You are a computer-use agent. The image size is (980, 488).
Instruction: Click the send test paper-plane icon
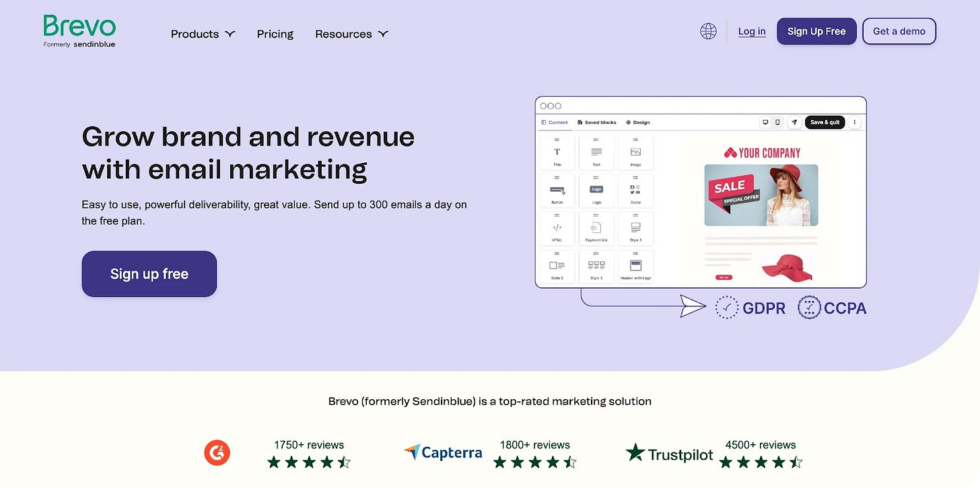[794, 123]
